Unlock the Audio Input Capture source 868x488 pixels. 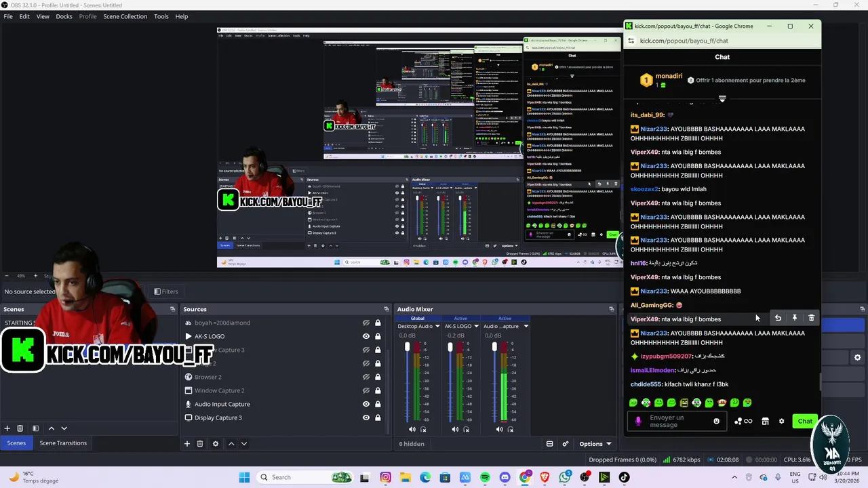(x=378, y=404)
